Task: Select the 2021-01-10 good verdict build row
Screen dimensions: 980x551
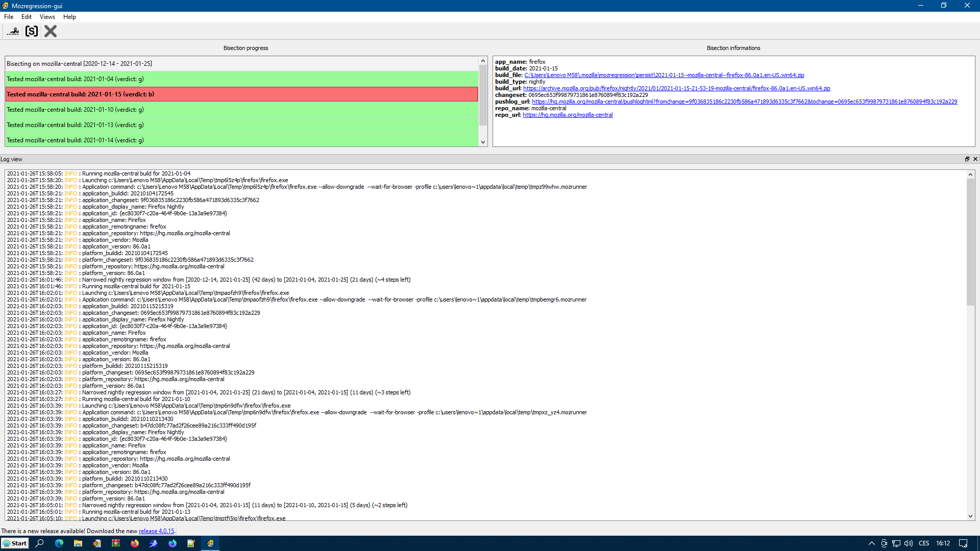Action: 241,110
